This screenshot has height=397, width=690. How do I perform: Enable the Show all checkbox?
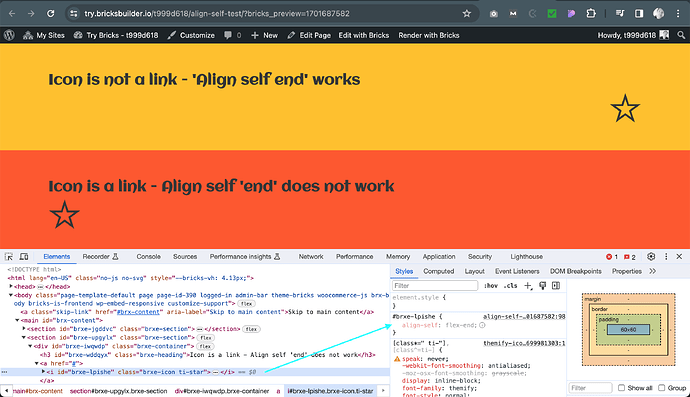(621, 388)
